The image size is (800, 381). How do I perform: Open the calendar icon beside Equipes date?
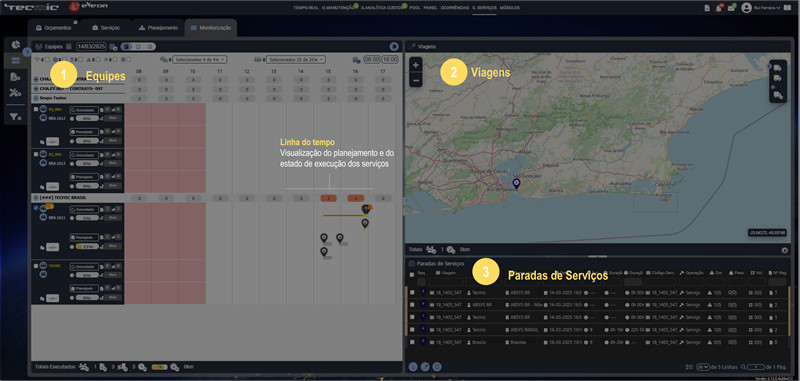pos(68,46)
